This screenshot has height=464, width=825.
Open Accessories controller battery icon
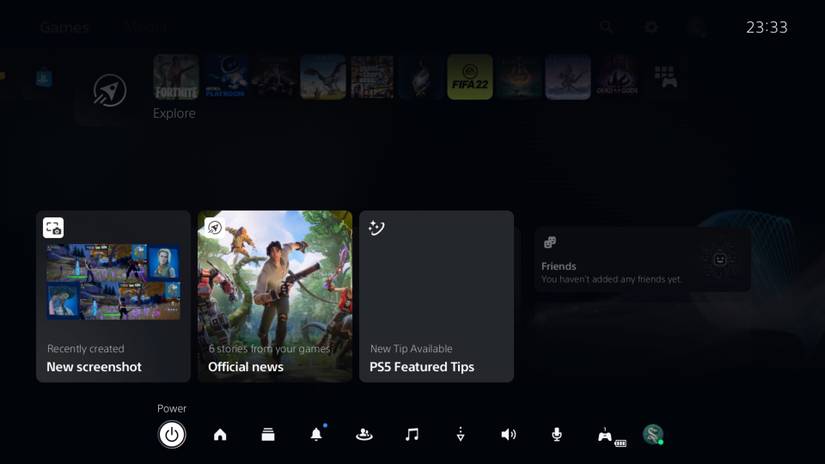[x=611, y=436]
